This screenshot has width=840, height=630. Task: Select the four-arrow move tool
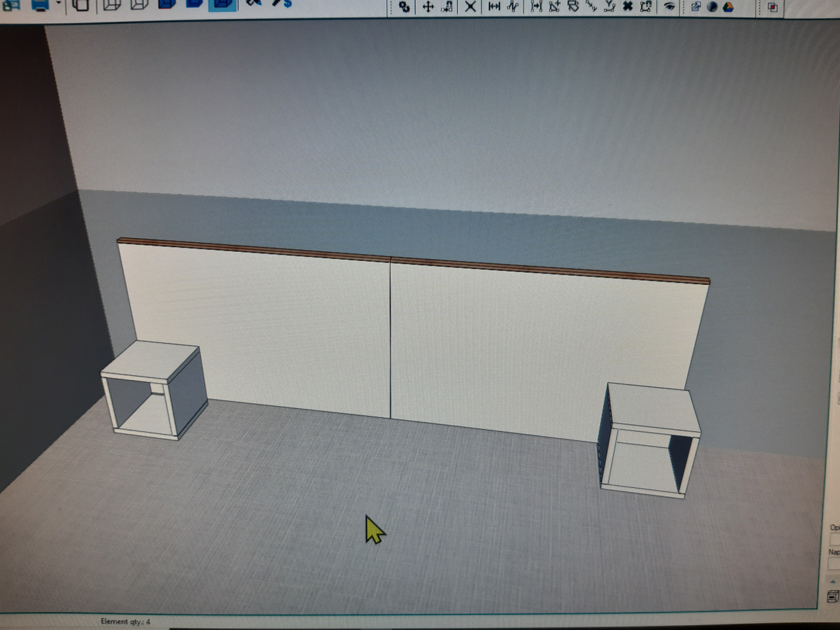[x=427, y=7]
